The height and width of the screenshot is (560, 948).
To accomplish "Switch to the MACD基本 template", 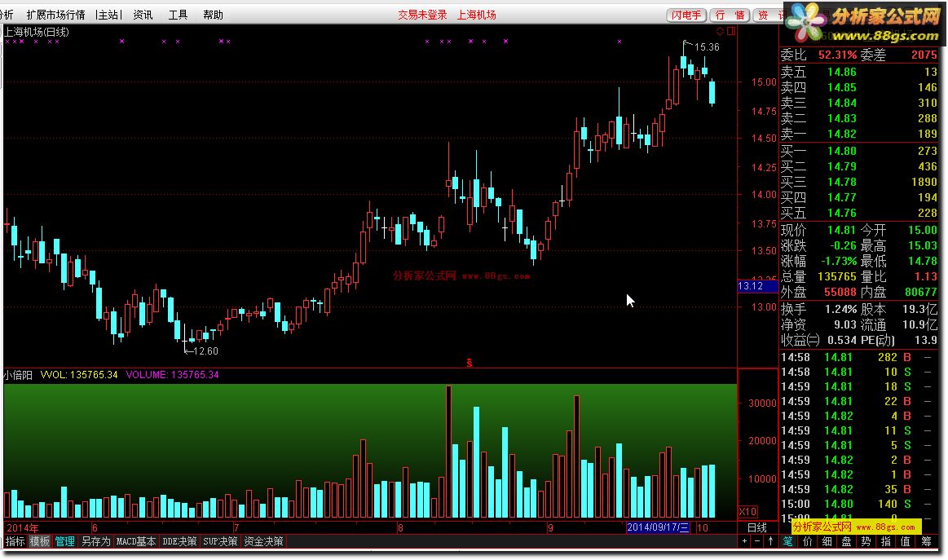I will coord(136,541).
